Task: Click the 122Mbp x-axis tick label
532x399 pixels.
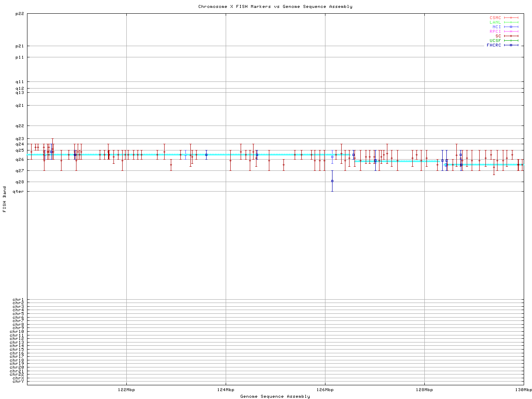Action: pos(126,390)
